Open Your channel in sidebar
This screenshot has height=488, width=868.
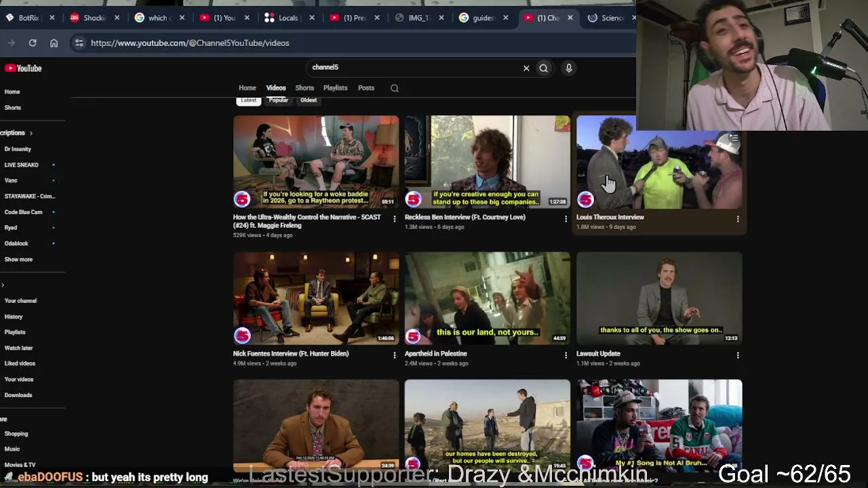20,301
